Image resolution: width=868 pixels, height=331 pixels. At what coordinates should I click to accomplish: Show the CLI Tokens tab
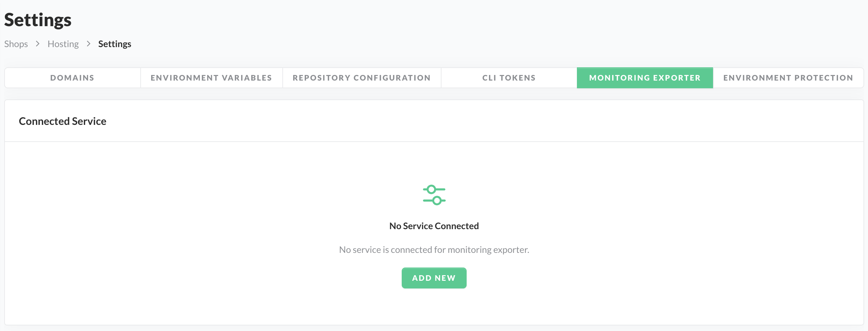(x=509, y=78)
